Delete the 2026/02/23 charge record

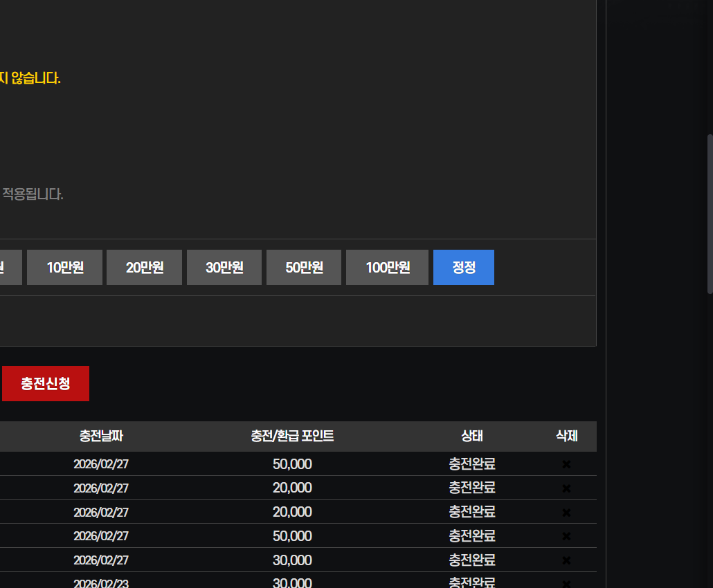566,583
